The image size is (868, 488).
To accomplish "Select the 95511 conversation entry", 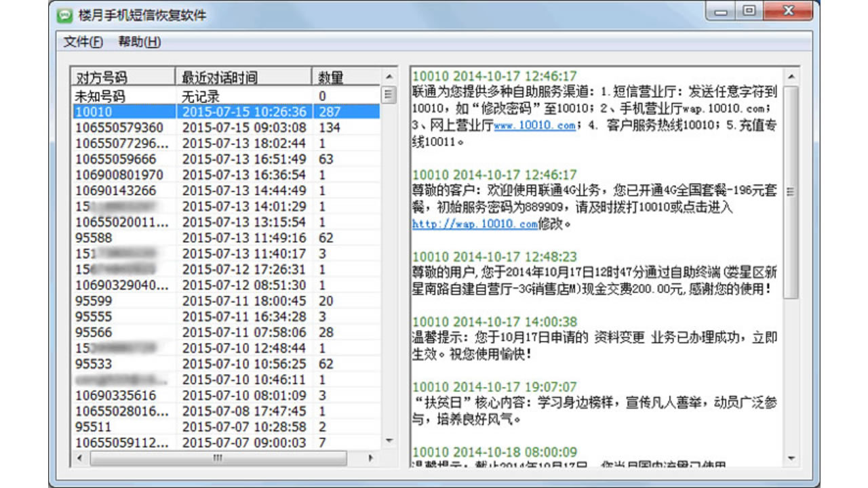I will pyautogui.click(x=115, y=426).
